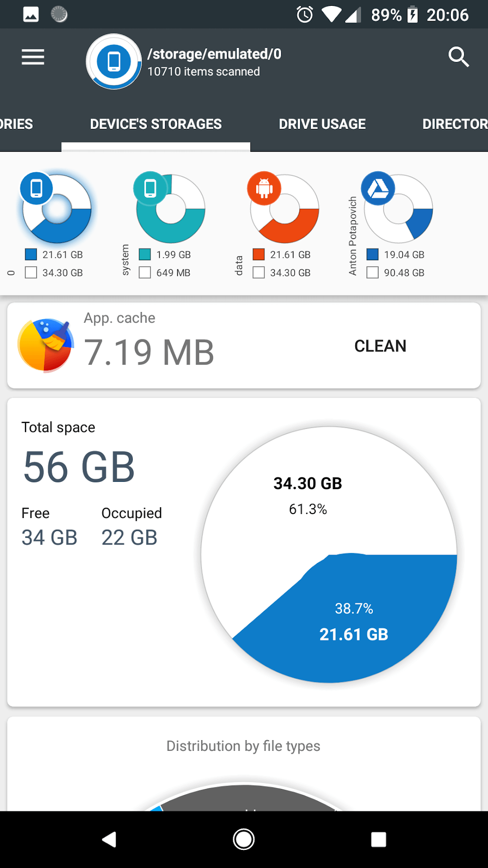Select internal storage blue donut chart
The width and height of the screenshot is (488, 868).
click(x=57, y=209)
